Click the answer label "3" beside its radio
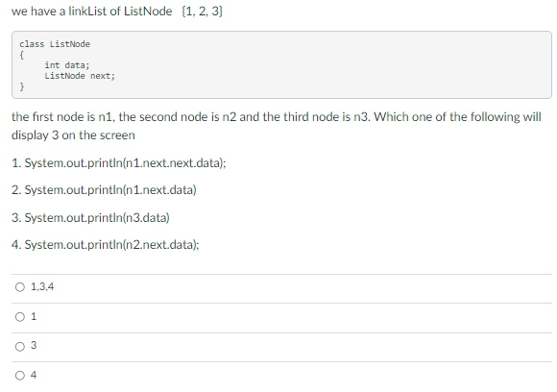 (x=34, y=346)
